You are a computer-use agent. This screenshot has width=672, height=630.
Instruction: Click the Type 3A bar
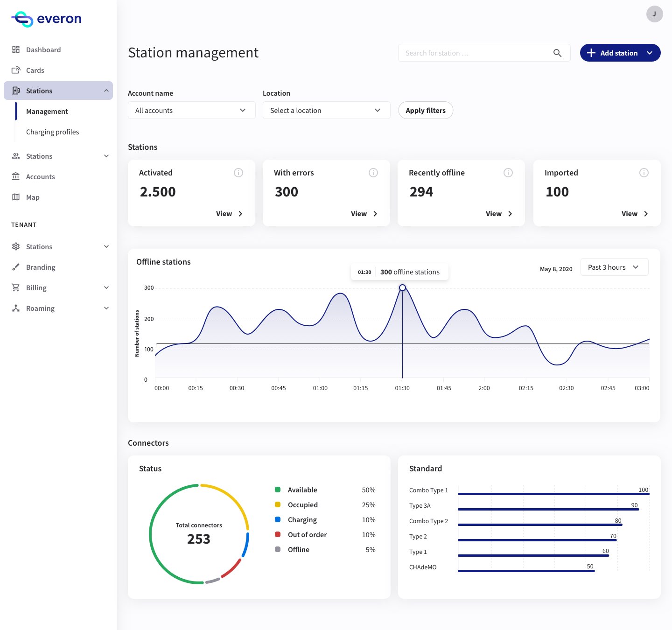point(548,509)
